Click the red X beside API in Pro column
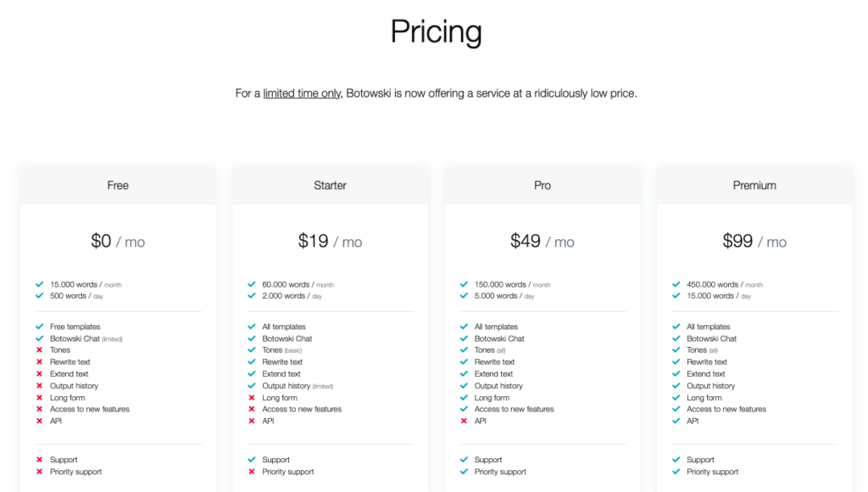The height and width of the screenshot is (492, 868). (x=465, y=421)
